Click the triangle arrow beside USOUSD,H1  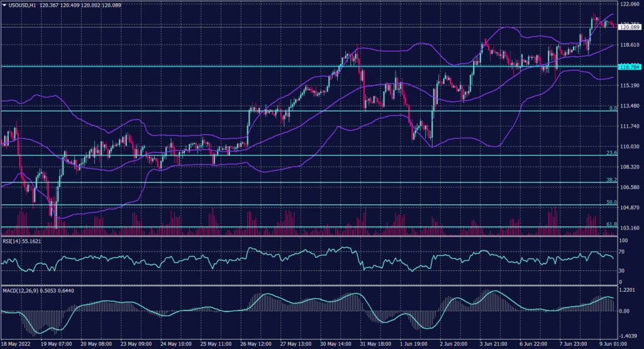pyautogui.click(x=4, y=5)
